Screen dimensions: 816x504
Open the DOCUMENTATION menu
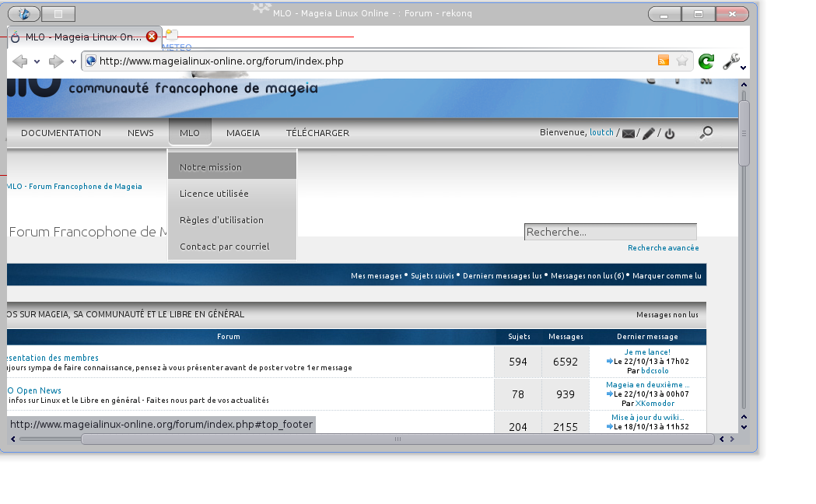(x=61, y=133)
